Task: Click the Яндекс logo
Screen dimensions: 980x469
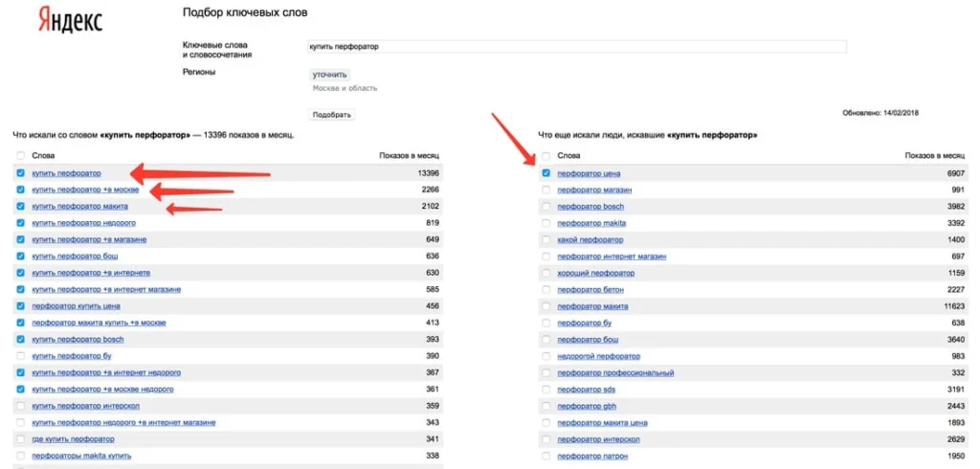Action: click(x=71, y=19)
